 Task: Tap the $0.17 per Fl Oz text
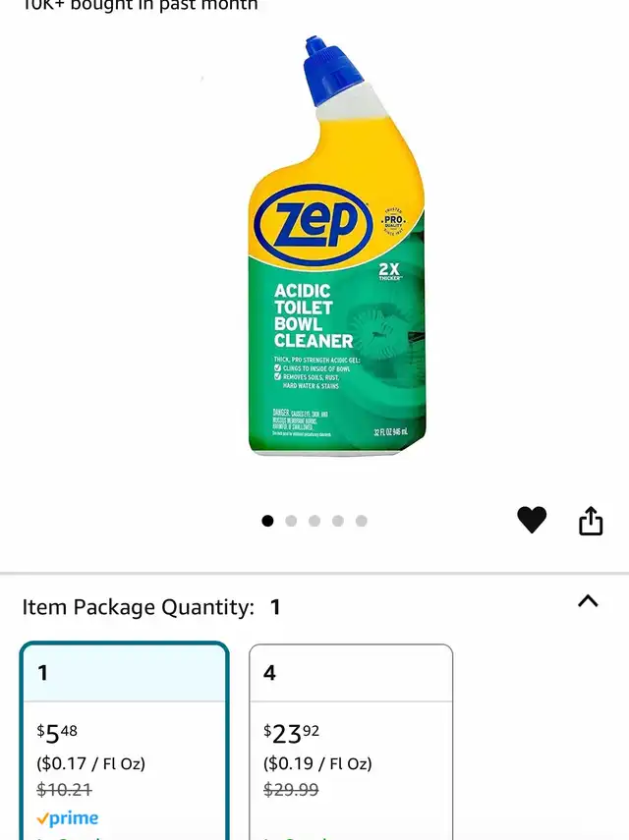point(91,763)
